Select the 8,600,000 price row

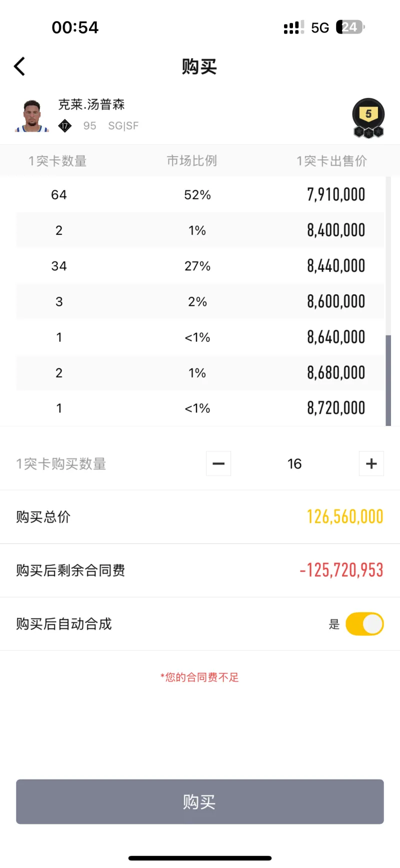200,301
